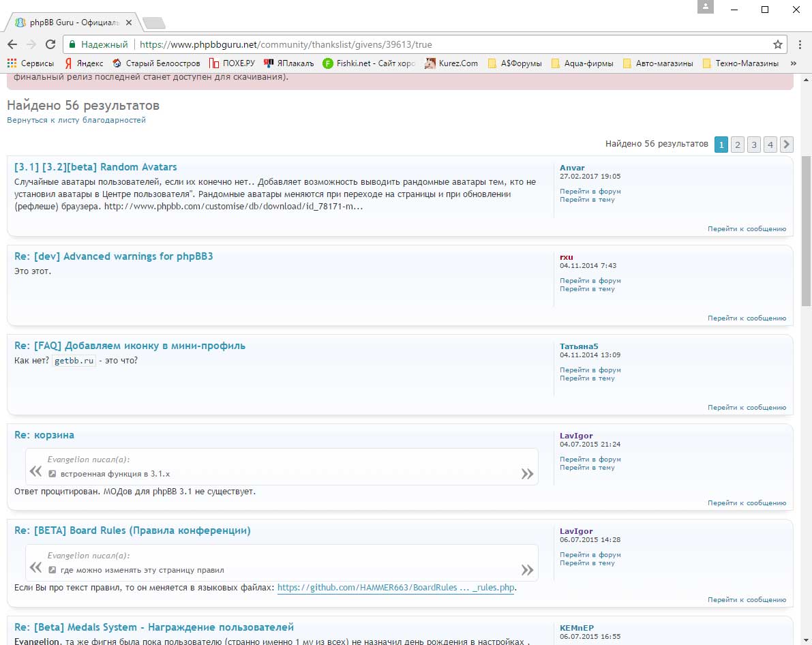Viewport: 812px width, 645px height.
Task: Click the quote post icon before 'встроенная функция'
Action: 52,474
